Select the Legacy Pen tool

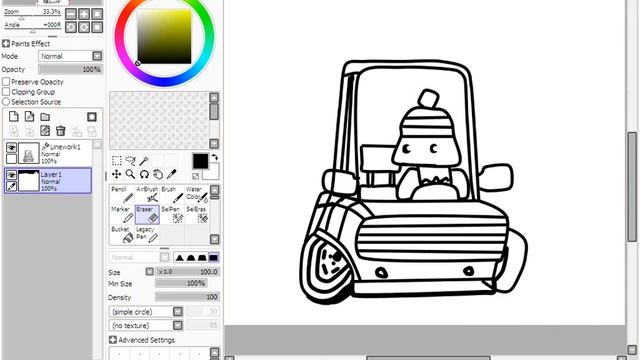coord(147,235)
